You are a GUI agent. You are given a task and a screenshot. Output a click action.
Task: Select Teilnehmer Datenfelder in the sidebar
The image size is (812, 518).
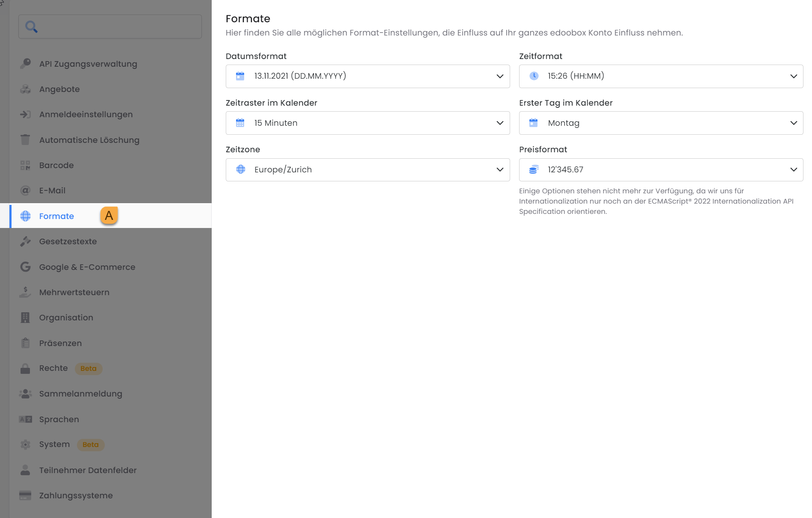coord(88,470)
